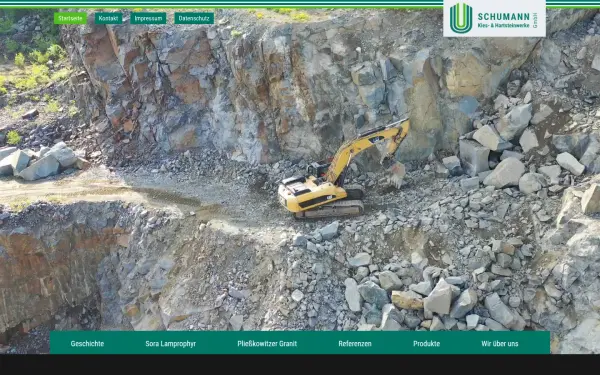The height and width of the screenshot is (375, 600).
Task: Open Wir über uns section
Action: pos(500,344)
